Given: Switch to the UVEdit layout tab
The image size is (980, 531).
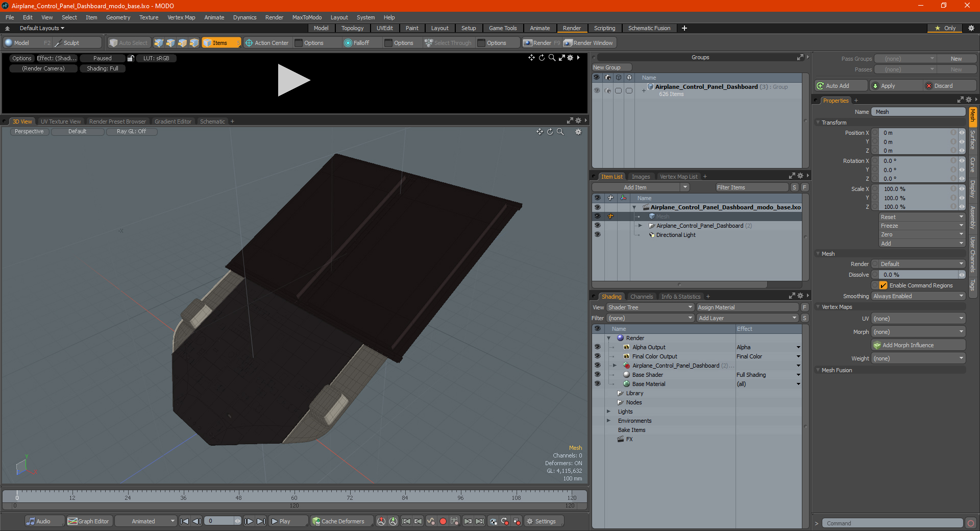Looking at the screenshot, I should [384, 28].
